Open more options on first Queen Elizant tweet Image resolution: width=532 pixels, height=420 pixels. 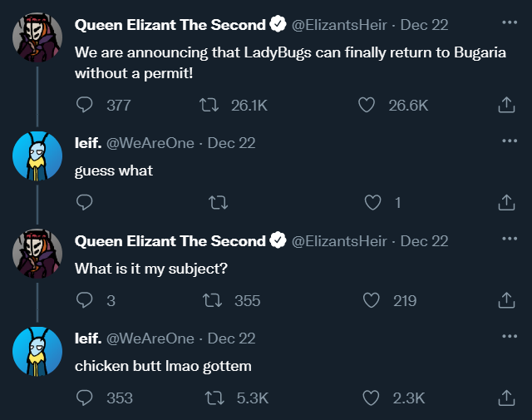510,22
